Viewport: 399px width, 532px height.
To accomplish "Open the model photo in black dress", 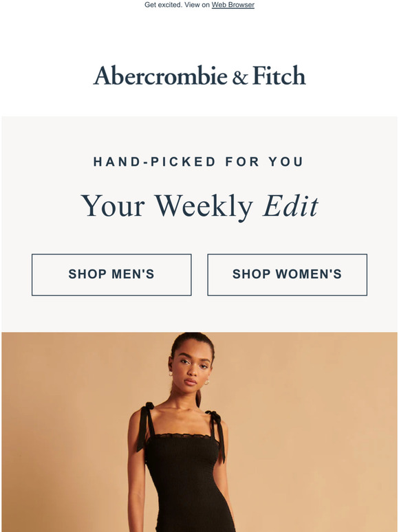I will coord(199,432).
